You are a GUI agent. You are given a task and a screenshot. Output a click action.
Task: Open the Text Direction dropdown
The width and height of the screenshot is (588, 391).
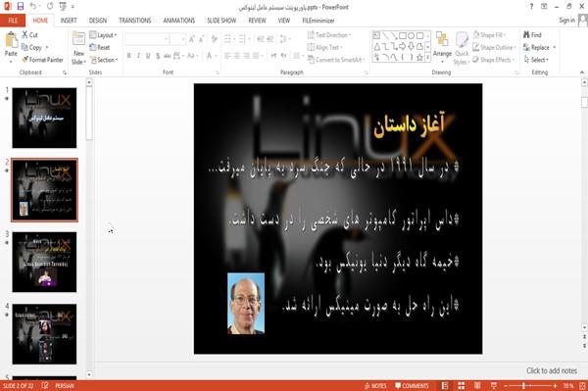click(x=329, y=35)
